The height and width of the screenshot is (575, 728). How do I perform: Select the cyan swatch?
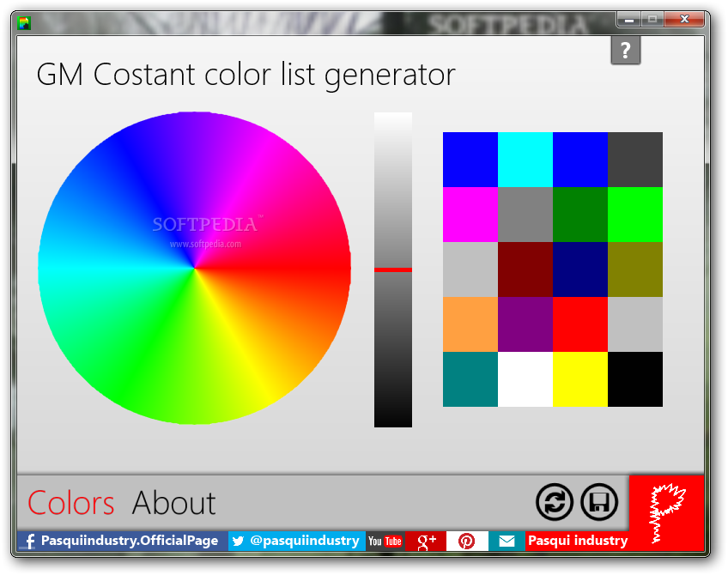[525, 160]
